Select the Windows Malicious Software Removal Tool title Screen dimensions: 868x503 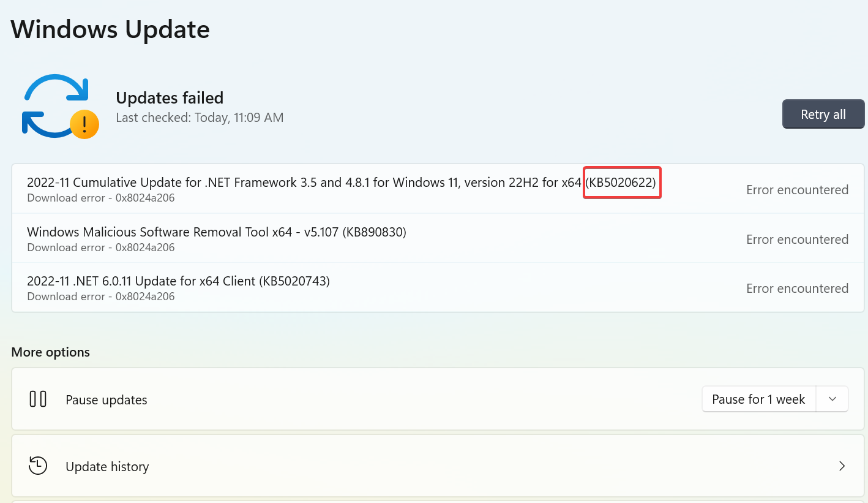point(217,232)
